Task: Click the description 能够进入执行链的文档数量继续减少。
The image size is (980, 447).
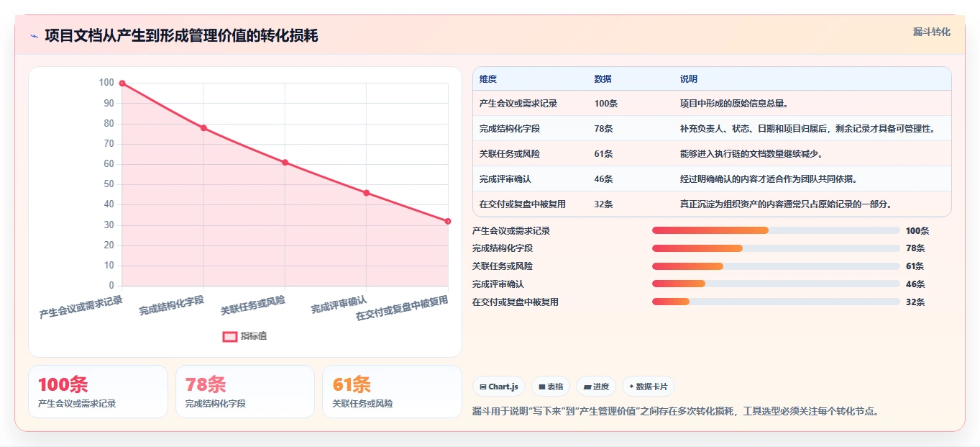Action: [751, 154]
